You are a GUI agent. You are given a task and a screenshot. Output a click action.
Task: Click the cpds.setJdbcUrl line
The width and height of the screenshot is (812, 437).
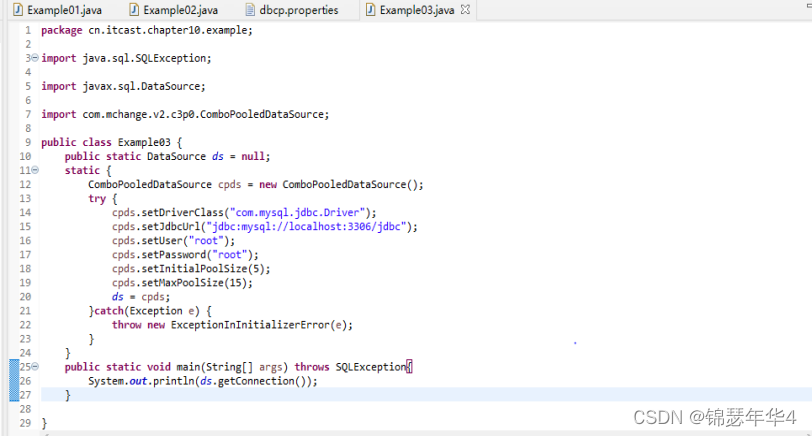[265, 226]
